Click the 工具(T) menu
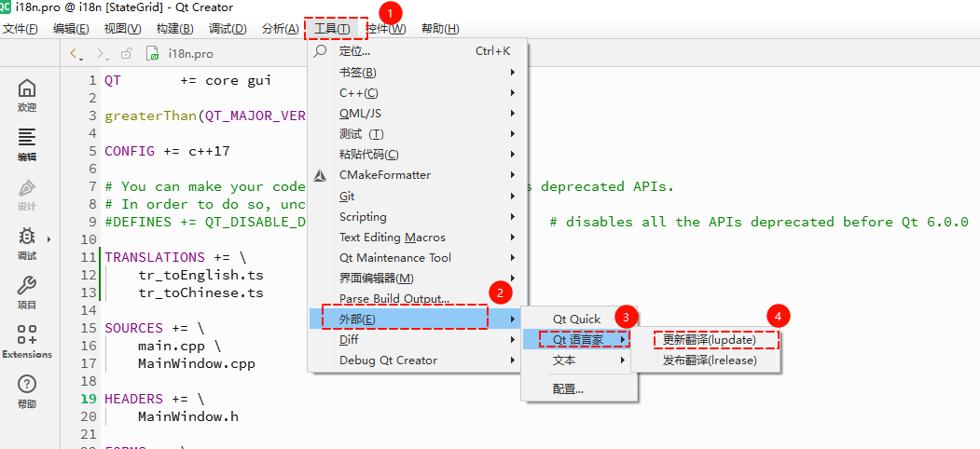980x449 pixels. tap(332, 29)
